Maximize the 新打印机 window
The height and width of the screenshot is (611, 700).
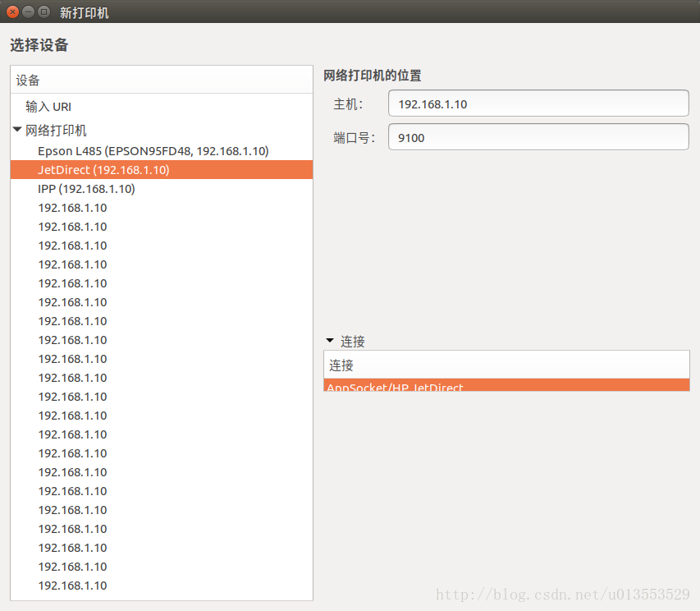coord(43,12)
